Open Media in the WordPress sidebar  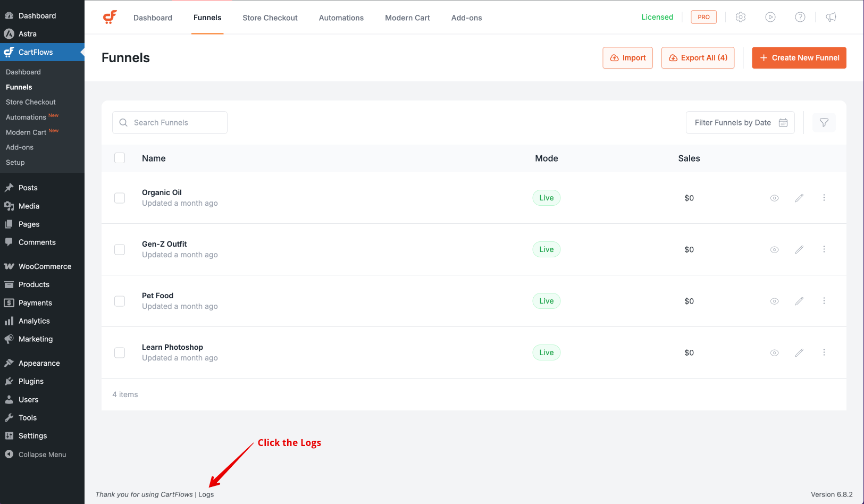pos(42,206)
